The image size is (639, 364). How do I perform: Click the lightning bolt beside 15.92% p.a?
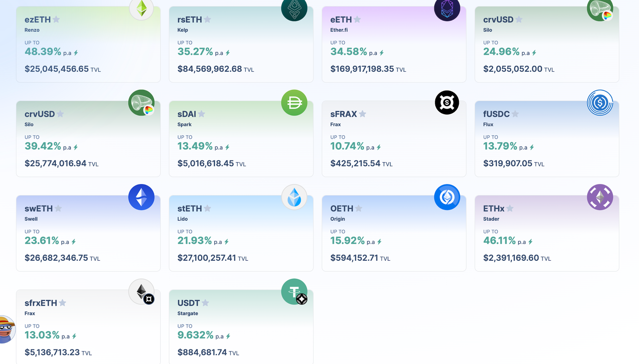(x=379, y=242)
